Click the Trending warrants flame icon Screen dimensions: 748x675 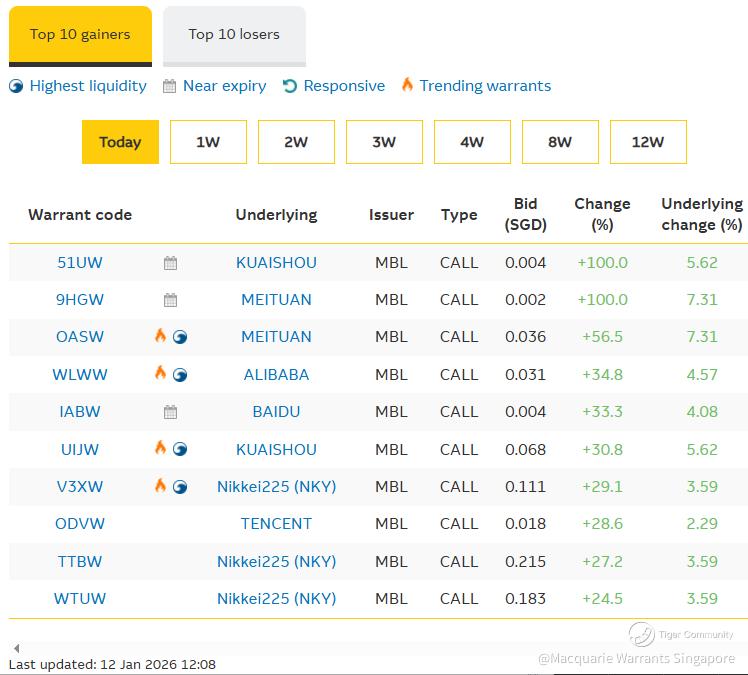tap(407, 84)
